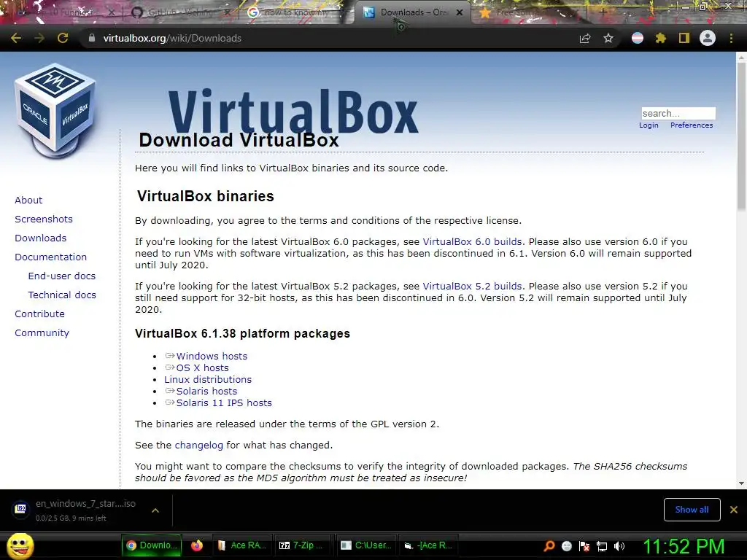Viewport: 747px width, 560px height.
Task: Click the Action Center flag tray icon
Action: [584, 546]
